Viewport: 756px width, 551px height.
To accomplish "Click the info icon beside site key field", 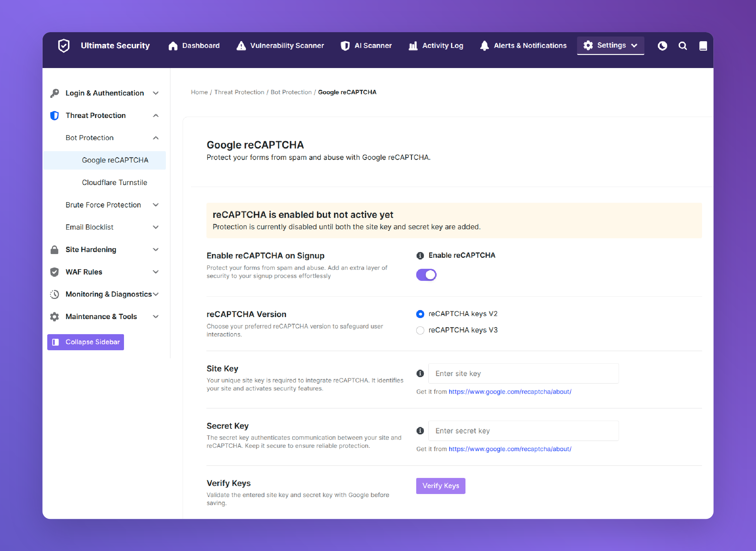I will [x=420, y=373].
